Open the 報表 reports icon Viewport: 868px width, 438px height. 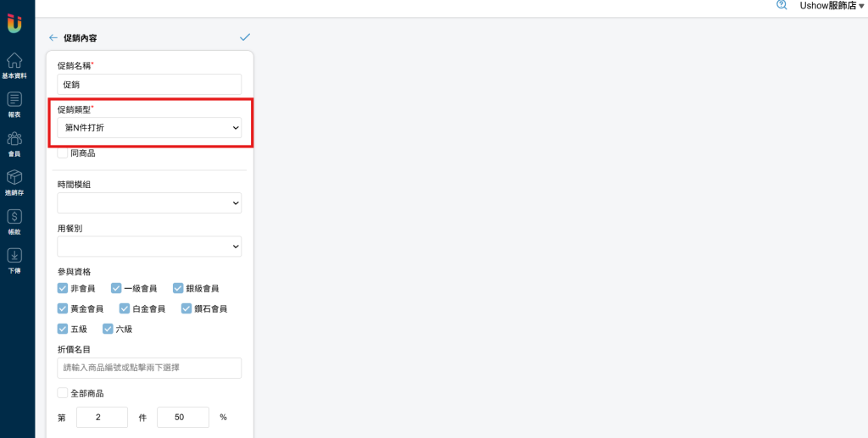(x=14, y=100)
